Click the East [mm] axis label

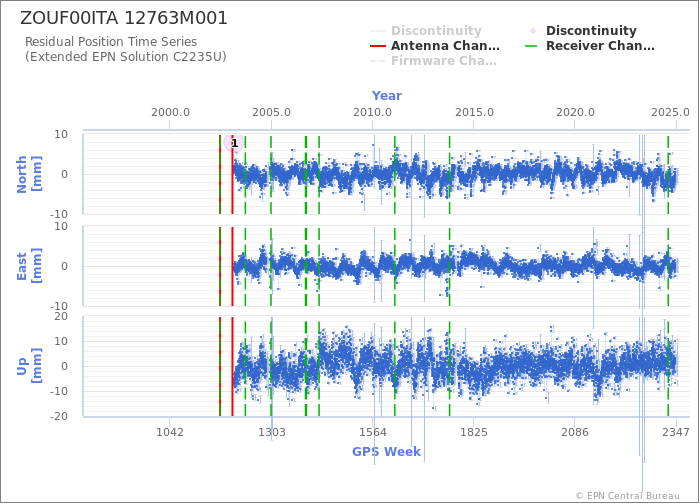29,266
